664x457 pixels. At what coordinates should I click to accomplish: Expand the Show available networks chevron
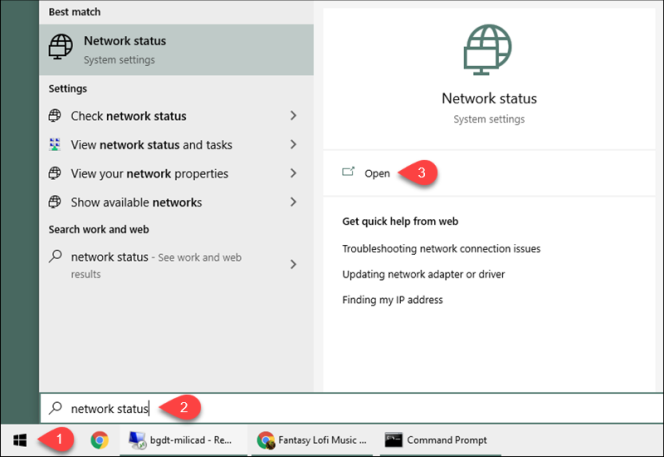click(x=293, y=202)
